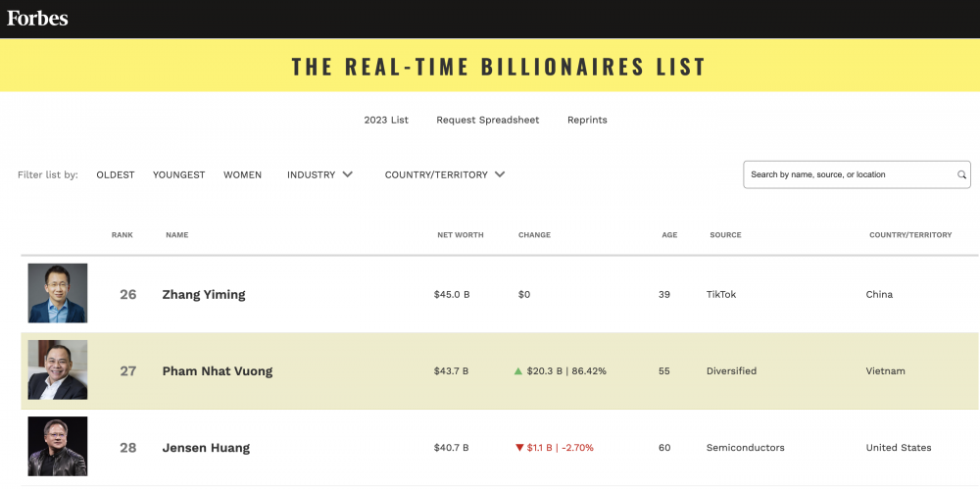Select the Pham Nhat Vuong name
The height and width of the screenshot is (489, 980).
pyautogui.click(x=218, y=370)
